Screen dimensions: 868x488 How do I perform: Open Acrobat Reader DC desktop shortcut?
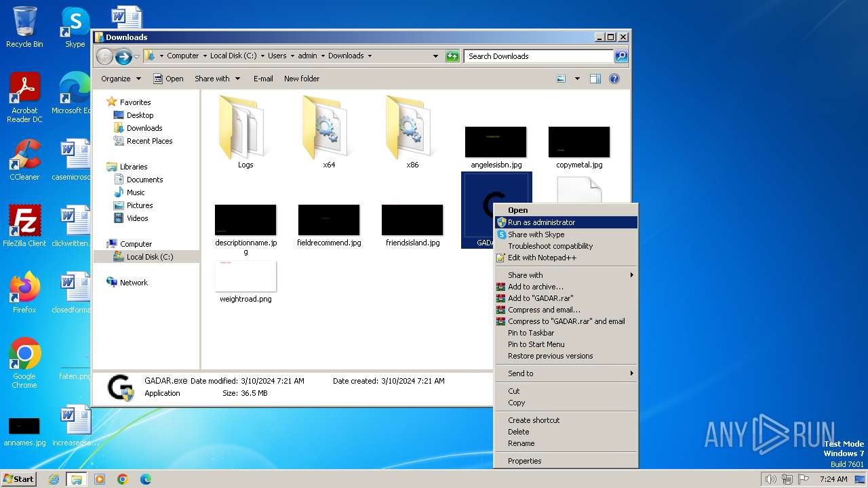coord(24,98)
